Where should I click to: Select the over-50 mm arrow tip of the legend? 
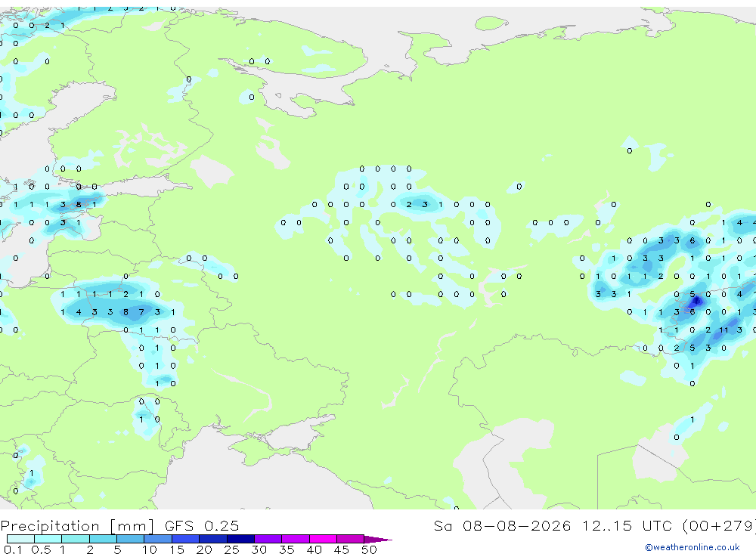(x=377, y=540)
